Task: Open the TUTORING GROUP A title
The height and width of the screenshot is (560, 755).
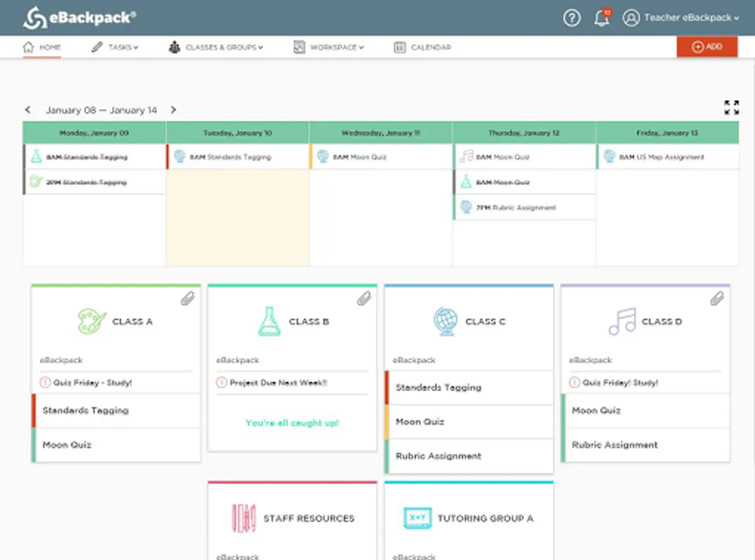Action: (485, 518)
